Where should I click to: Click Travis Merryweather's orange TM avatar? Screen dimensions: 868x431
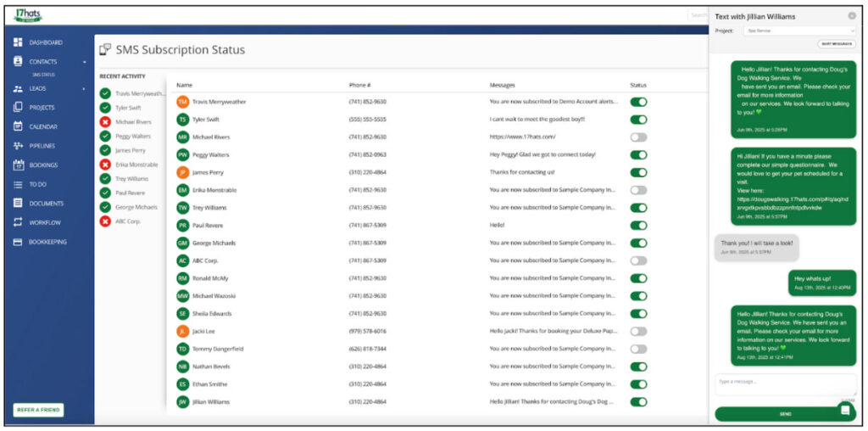point(182,102)
